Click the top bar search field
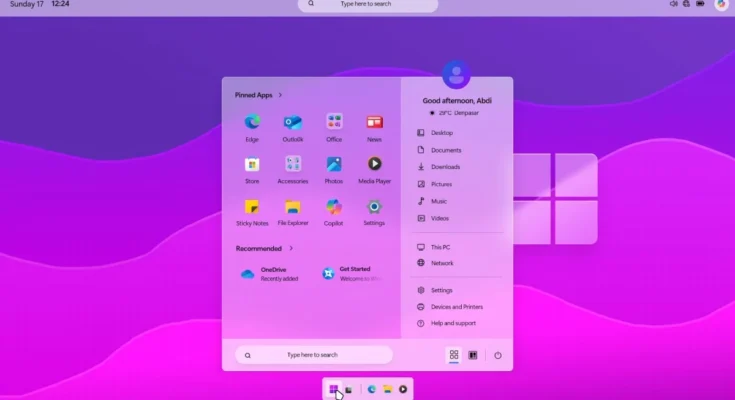The image size is (735, 400). click(x=368, y=5)
